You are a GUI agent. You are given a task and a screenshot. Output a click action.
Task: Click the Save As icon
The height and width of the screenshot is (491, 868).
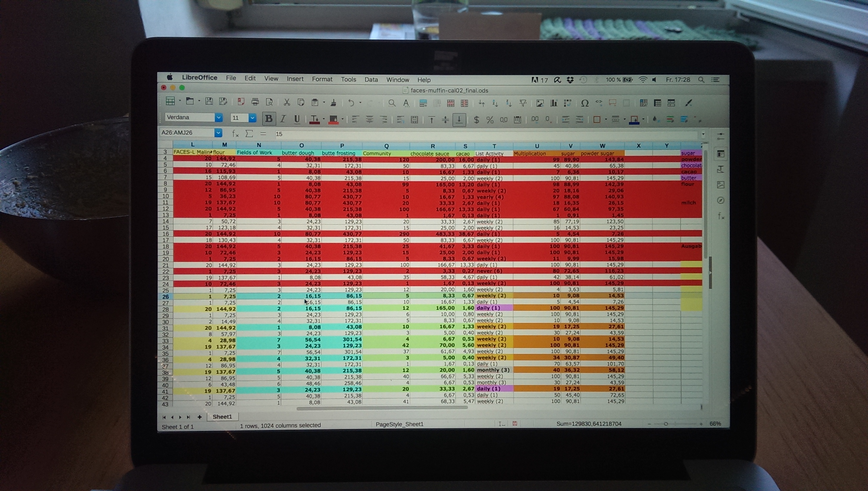(223, 101)
